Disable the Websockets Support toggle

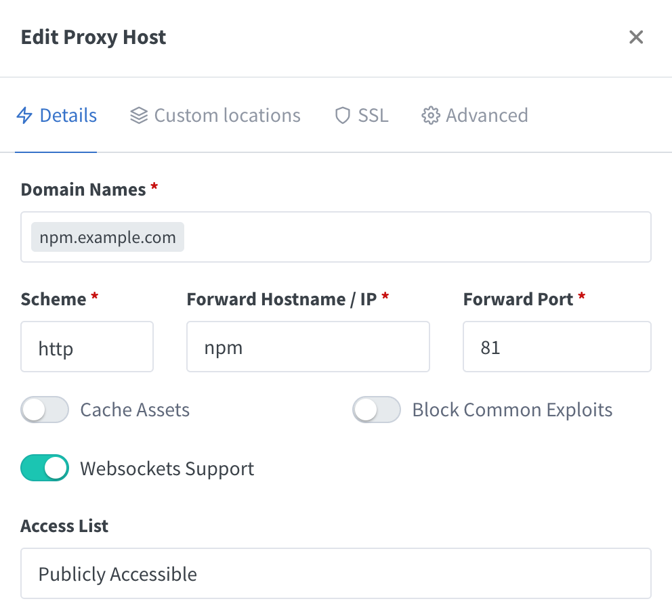point(45,468)
